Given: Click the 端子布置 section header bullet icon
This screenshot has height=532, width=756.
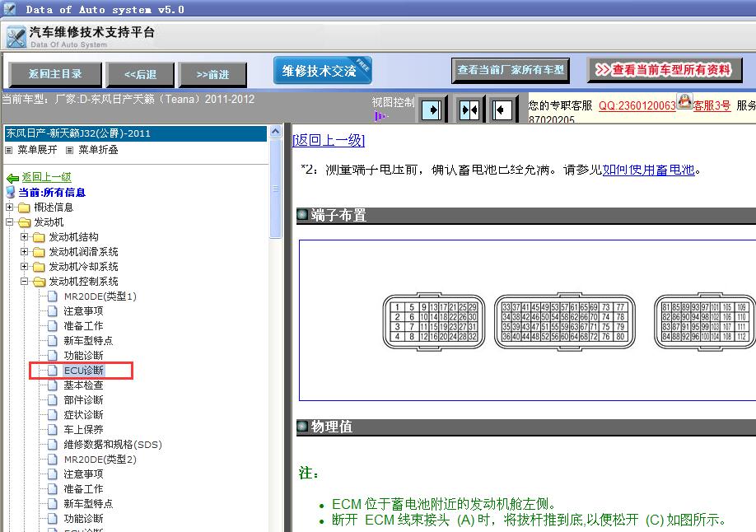Looking at the screenshot, I should click(302, 214).
